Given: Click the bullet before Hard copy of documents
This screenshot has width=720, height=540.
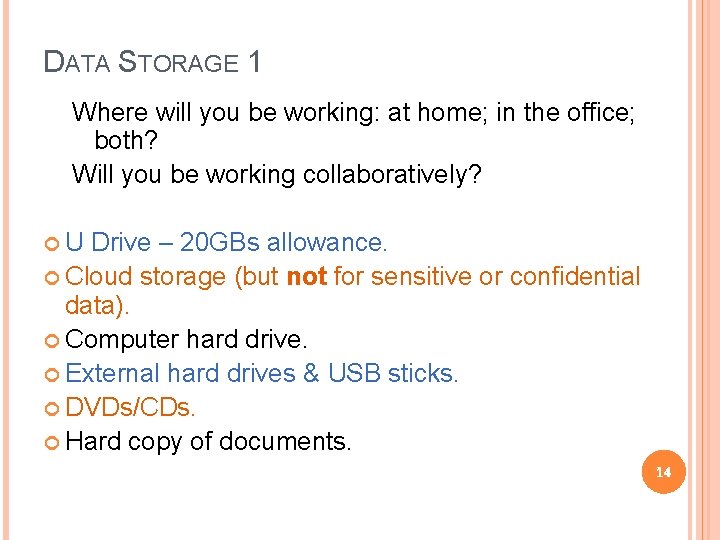Looking at the screenshot, I should coord(54,441).
